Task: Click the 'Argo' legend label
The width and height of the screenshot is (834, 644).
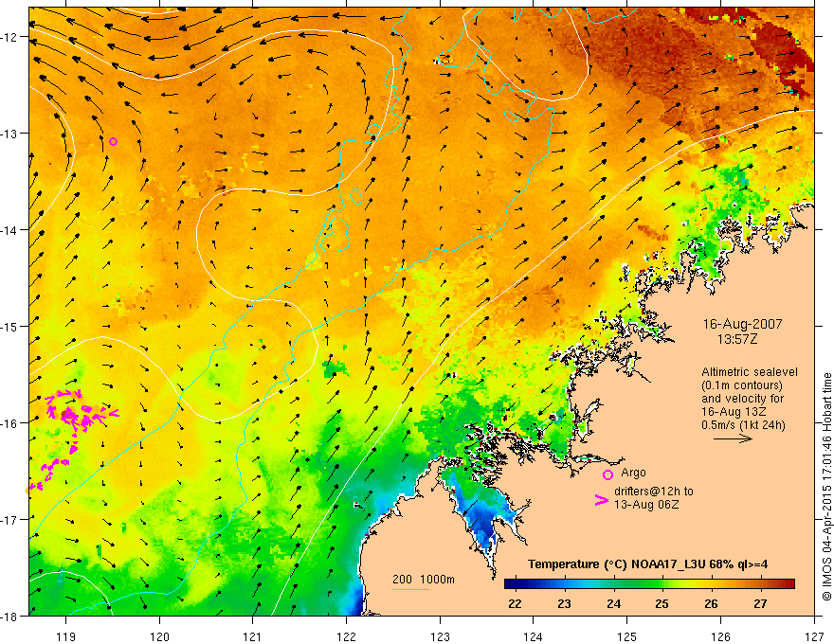Action: point(633,473)
